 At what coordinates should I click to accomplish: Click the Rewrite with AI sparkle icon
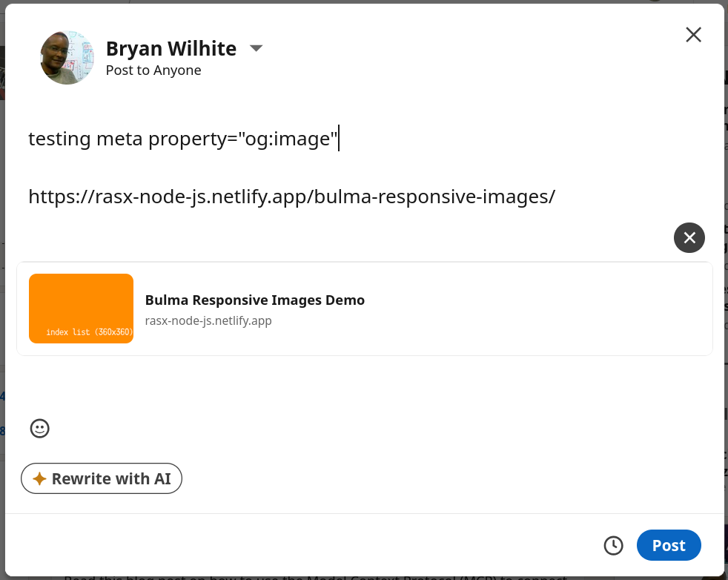coord(42,478)
